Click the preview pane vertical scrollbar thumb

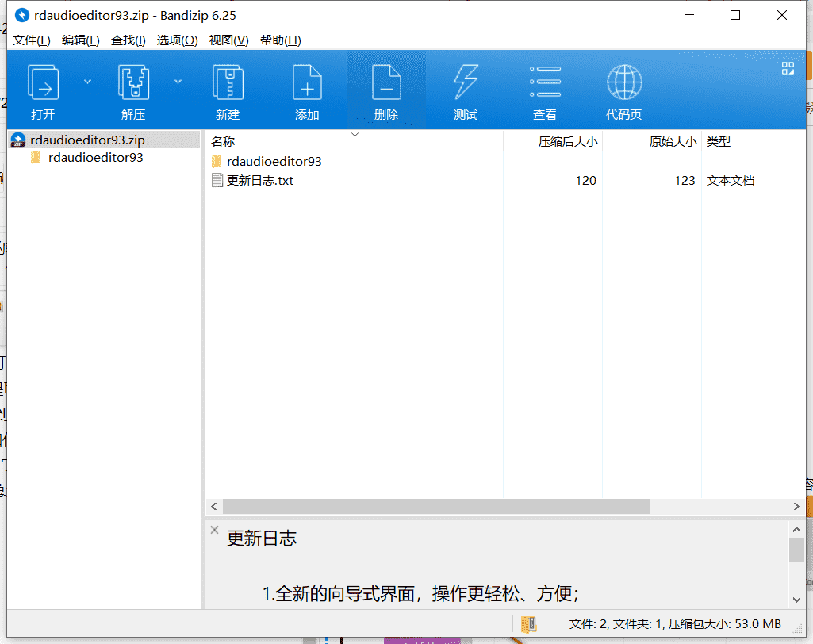coord(796,550)
